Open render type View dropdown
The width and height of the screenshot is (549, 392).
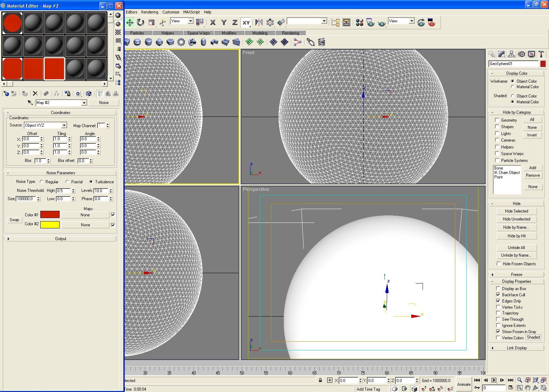tap(412, 21)
